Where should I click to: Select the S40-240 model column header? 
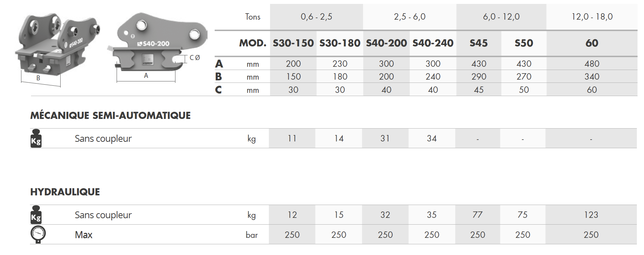click(433, 43)
